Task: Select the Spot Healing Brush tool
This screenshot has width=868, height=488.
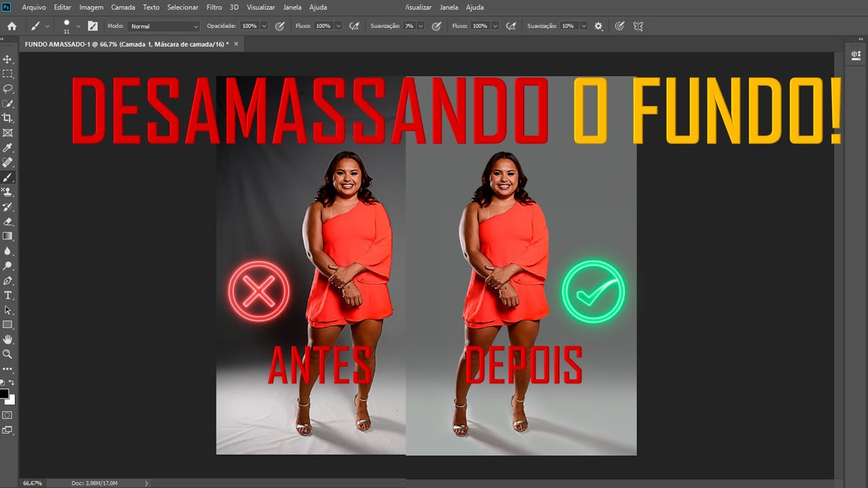Action: pyautogui.click(x=7, y=163)
